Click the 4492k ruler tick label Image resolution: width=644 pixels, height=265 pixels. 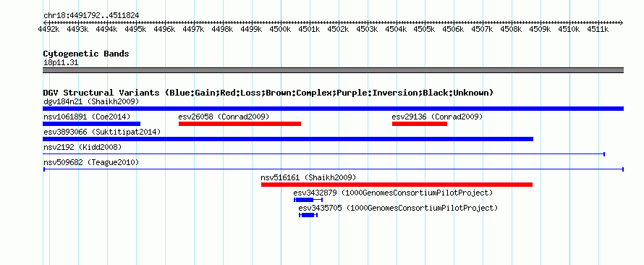pos(49,29)
